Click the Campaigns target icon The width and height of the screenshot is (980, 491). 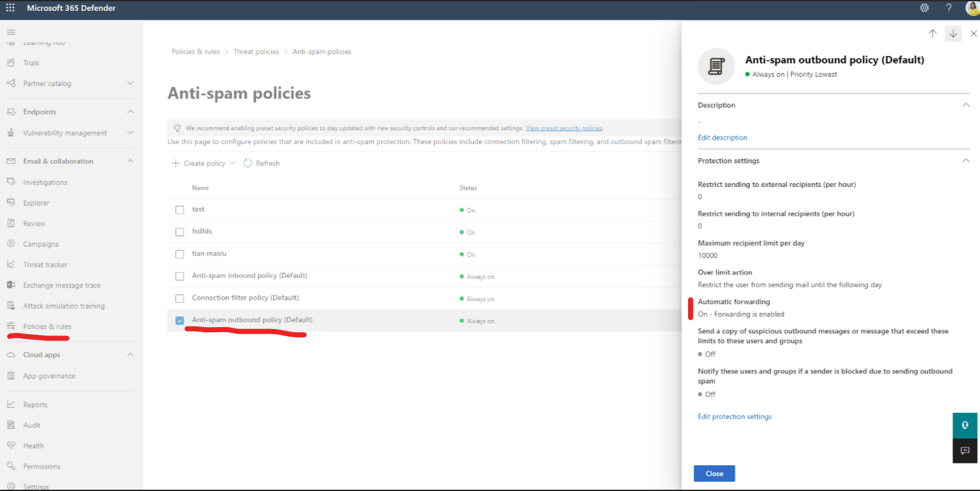tap(11, 244)
